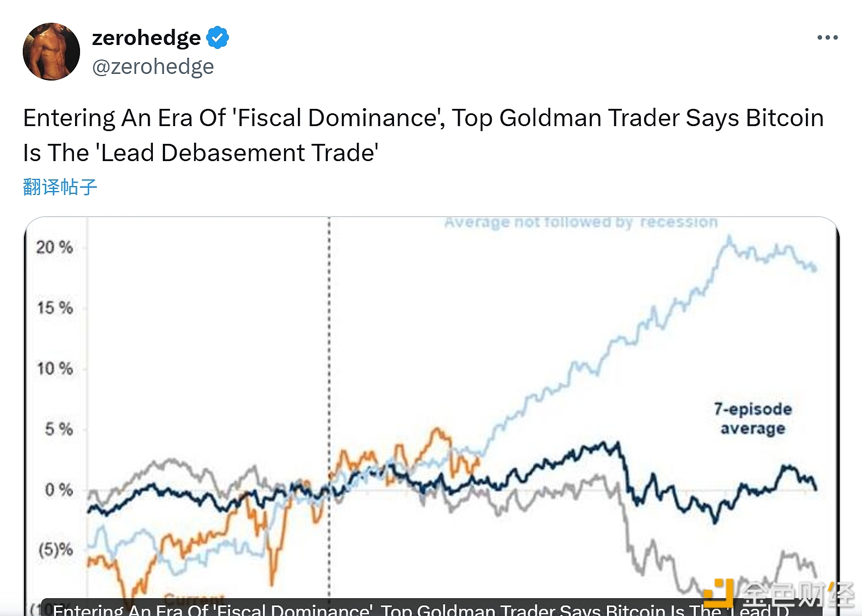
Task: Click the gray line's right end
Action: tap(815, 575)
